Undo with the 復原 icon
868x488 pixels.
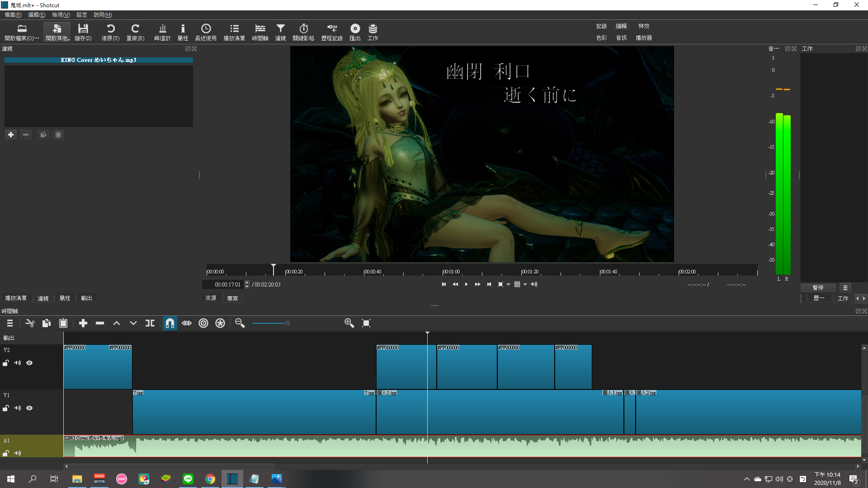[x=110, y=32]
